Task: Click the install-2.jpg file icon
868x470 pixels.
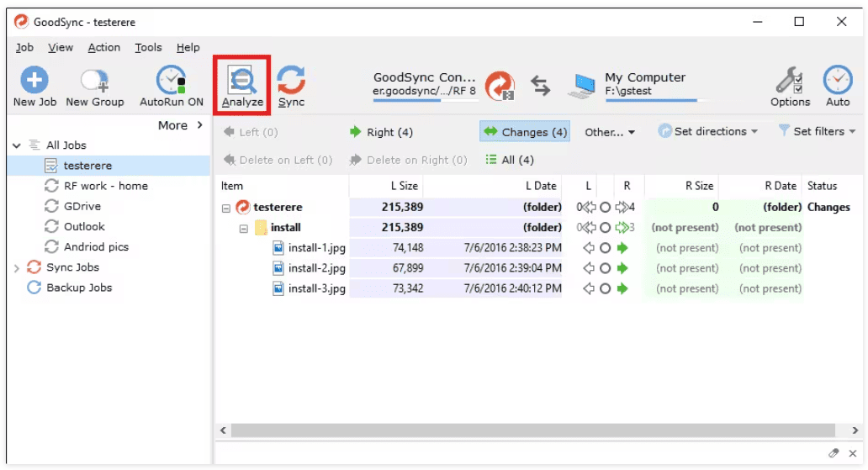Action: [x=278, y=268]
